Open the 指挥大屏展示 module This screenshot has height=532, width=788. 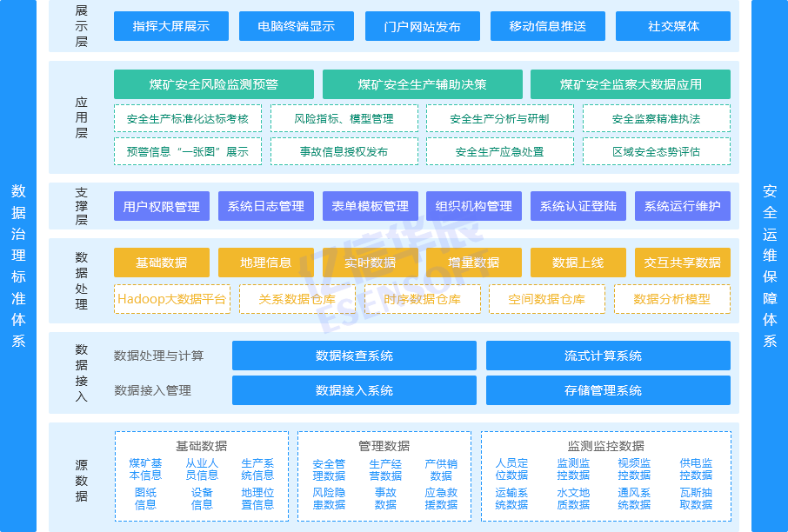click(x=170, y=26)
